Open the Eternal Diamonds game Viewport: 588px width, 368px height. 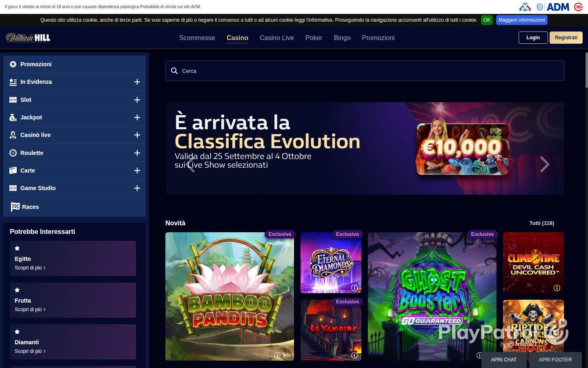point(331,263)
